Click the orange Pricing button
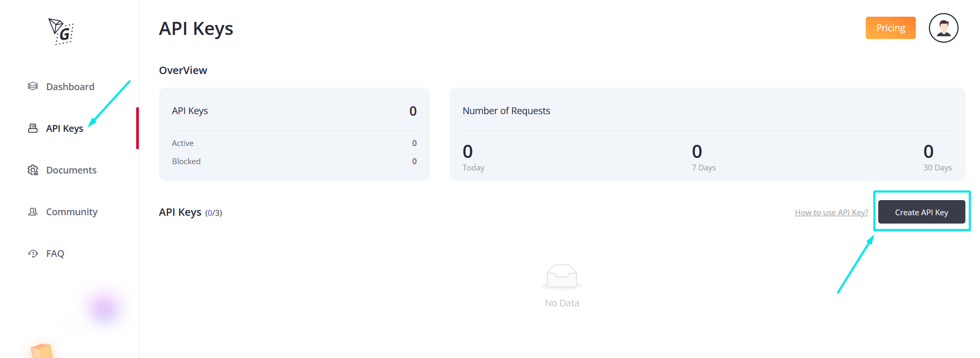The width and height of the screenshot is (980, 358). [x=890, y=28]
